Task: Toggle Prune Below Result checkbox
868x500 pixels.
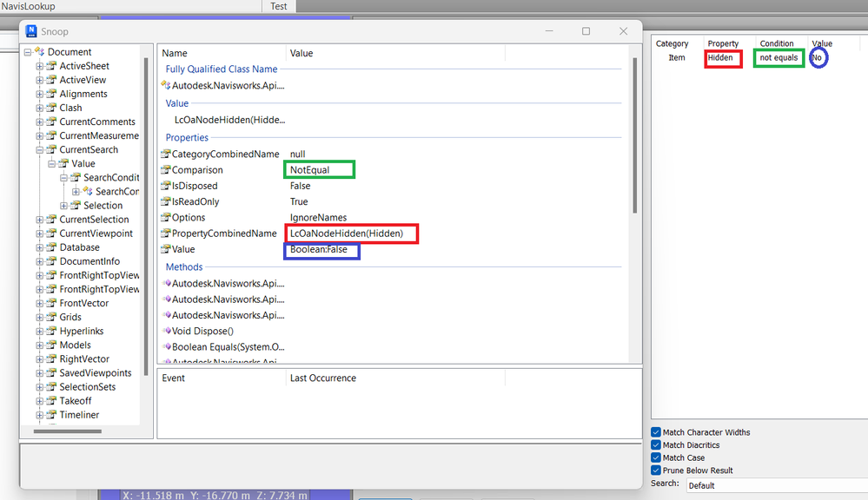Action: point(656,470)
